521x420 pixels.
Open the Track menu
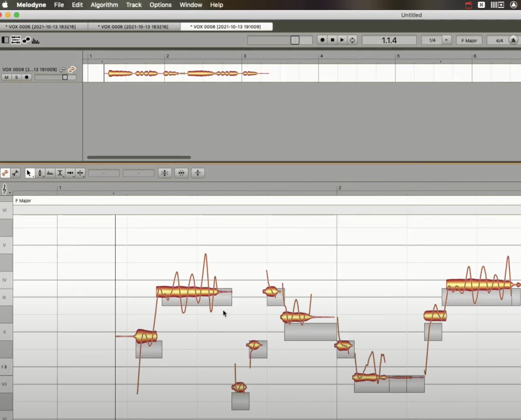pos(134,5)
